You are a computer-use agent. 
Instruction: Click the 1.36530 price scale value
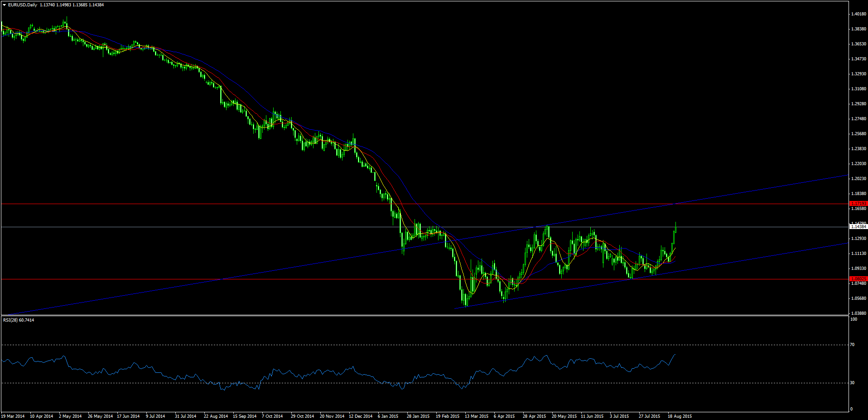point(859,44)
